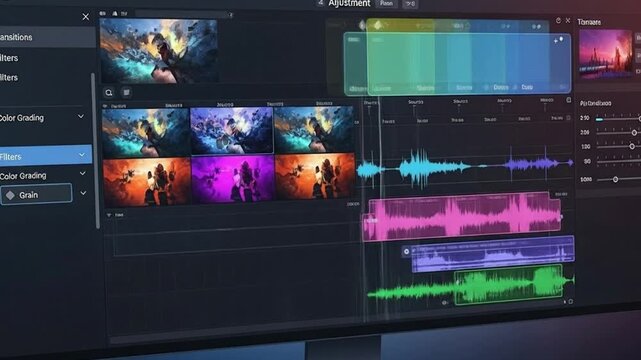Choose the Grain effect item
Viewport: 641px width, 360px height.
click(36, 194)
